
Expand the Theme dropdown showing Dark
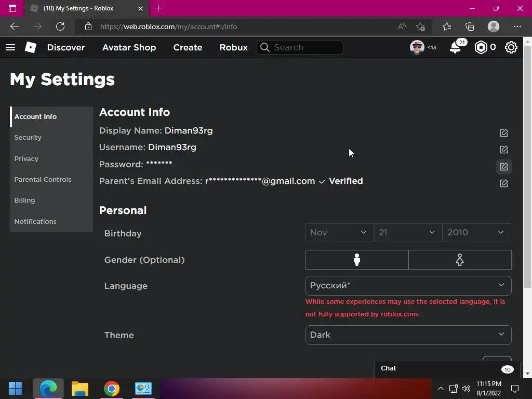[x=408, y=335]
